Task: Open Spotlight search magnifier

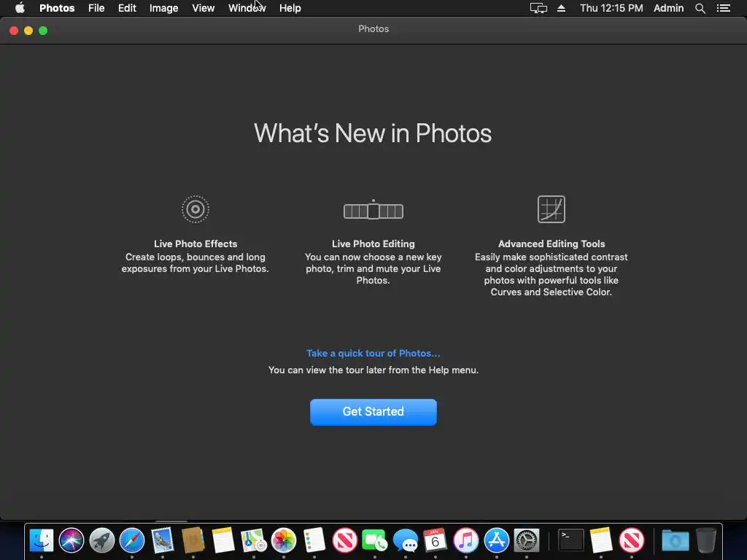Action: point(700,8)
